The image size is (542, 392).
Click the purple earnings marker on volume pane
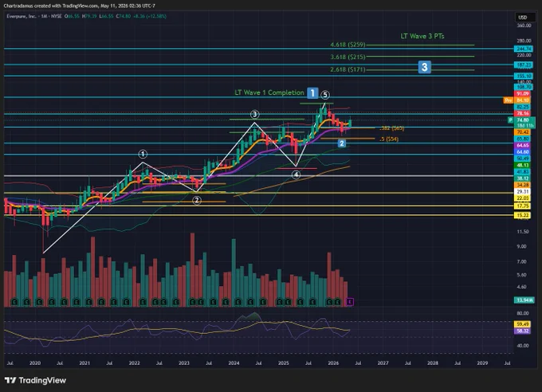tap(350, 302)
